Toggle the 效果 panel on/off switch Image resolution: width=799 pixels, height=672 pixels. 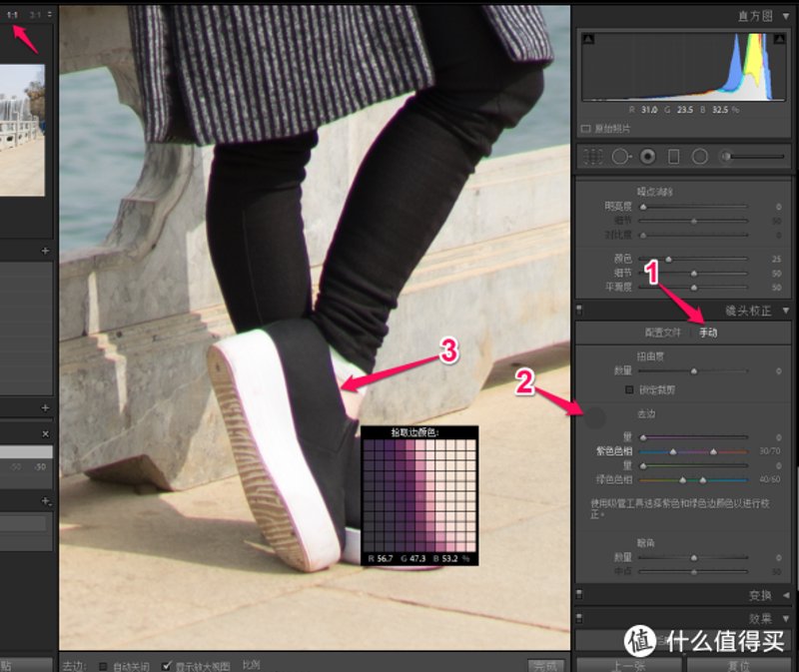[x=579, y=618]
